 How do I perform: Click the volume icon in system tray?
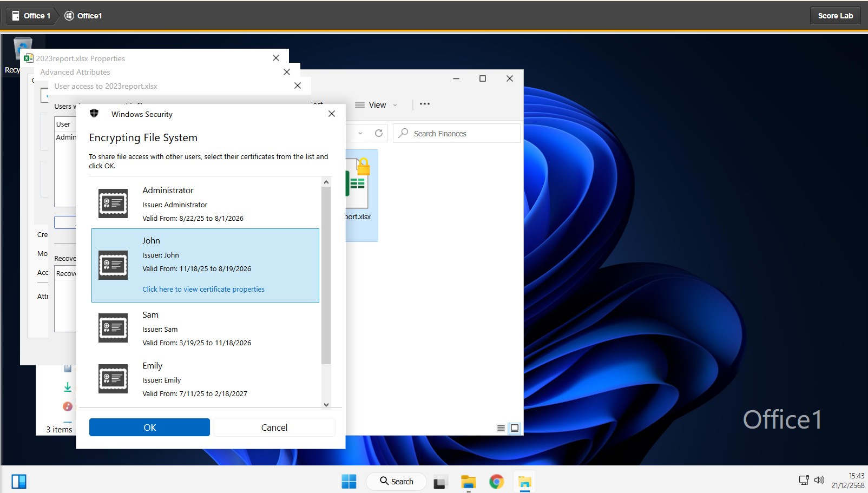click(x=819, y=480)
